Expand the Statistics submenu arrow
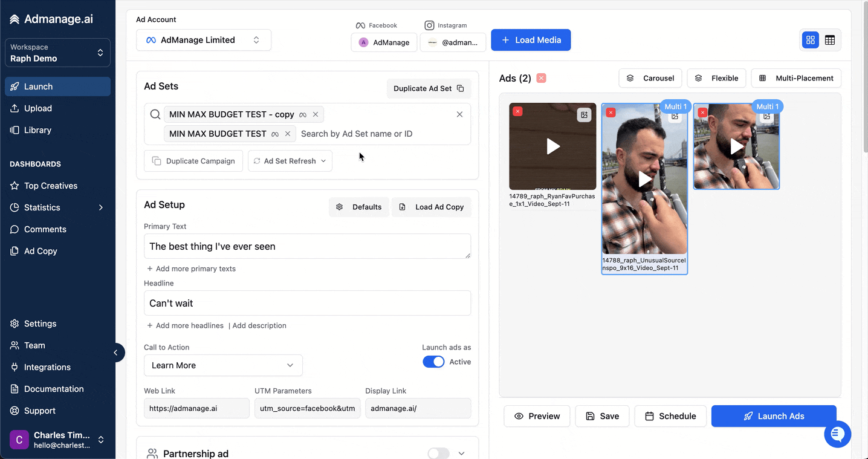The width and height of the screenshot is (868, 459). (101, 207)
